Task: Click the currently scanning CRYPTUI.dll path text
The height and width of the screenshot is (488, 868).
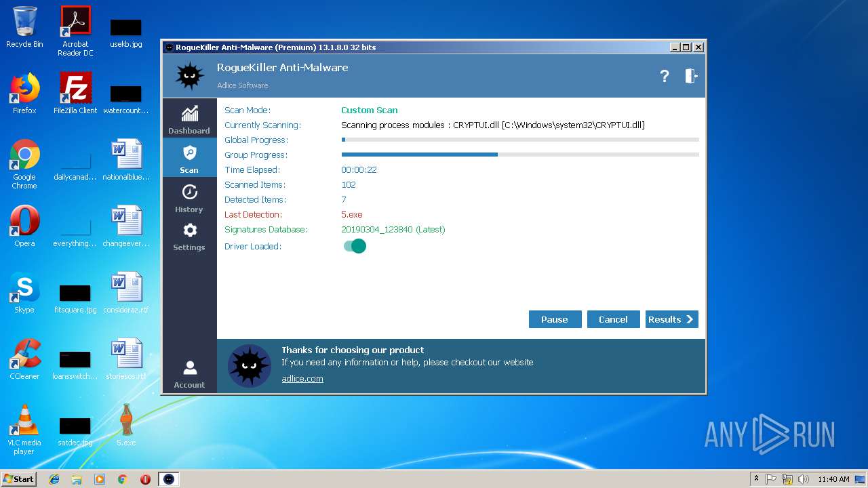Action: pos(492,125)
